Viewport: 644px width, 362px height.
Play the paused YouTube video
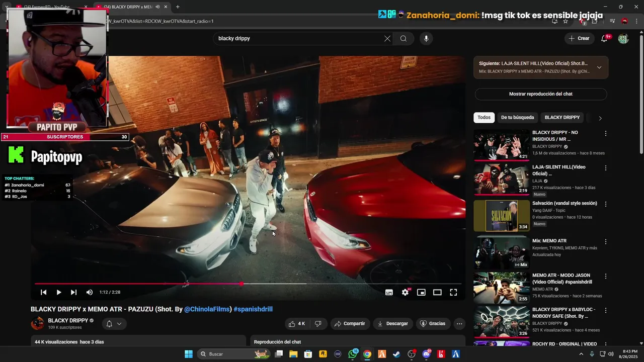click(59, 292)
